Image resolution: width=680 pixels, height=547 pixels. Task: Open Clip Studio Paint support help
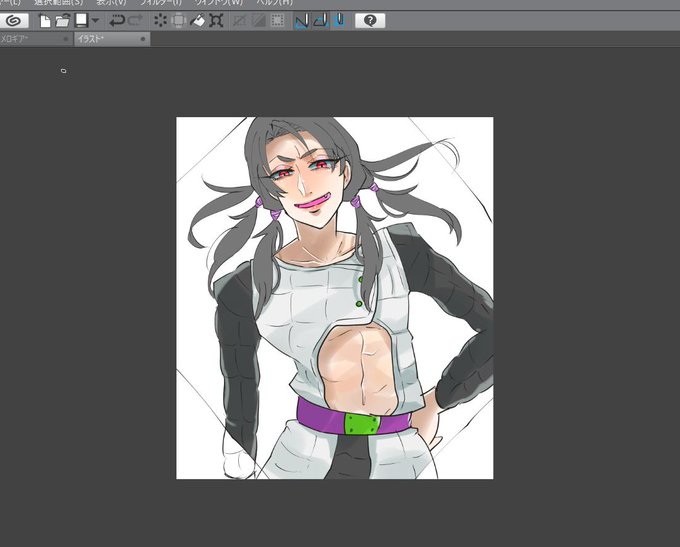pyautogui.click(x=370, y=20)
